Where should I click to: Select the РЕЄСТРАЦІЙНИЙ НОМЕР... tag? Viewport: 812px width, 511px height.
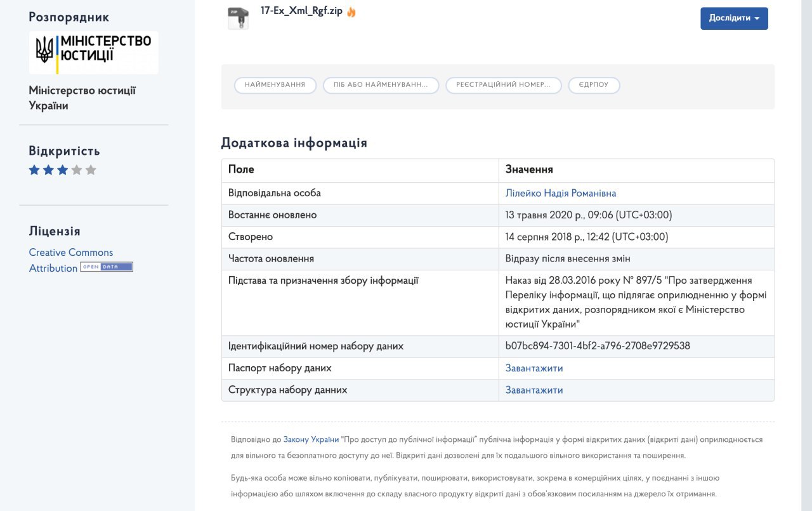504,85
